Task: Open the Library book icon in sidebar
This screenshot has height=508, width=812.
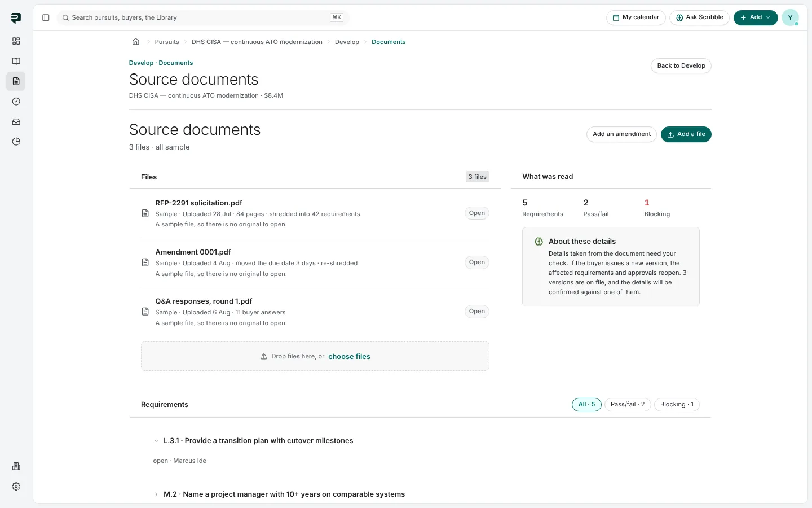Action: [16, 62]
